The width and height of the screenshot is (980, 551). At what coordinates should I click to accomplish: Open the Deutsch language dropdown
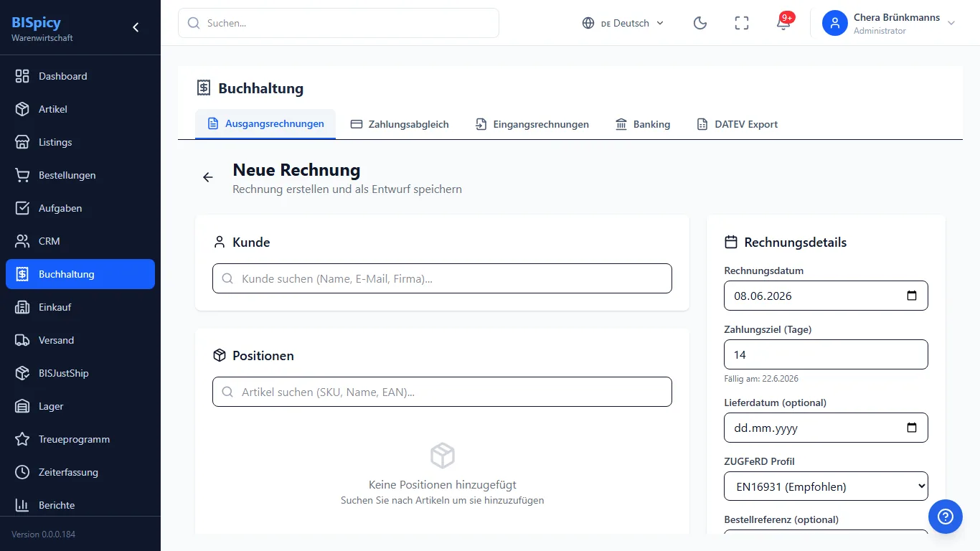coord(623,23)
